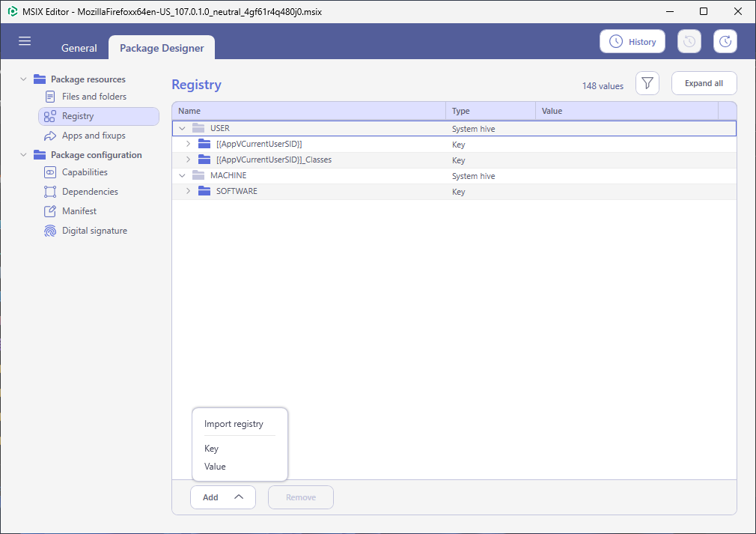Select the MACHINE row name text
This screenshot has width=756, height=534.
[228, 175]
